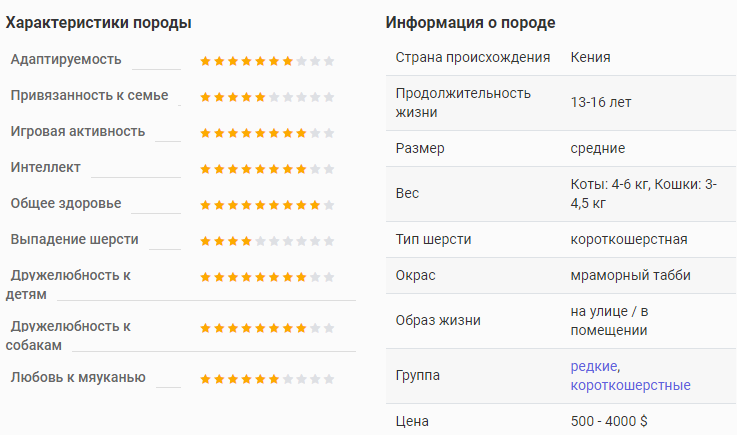Click the мраморный табби color value
Viewport: 737px width, 435px height.
[630, 275]
